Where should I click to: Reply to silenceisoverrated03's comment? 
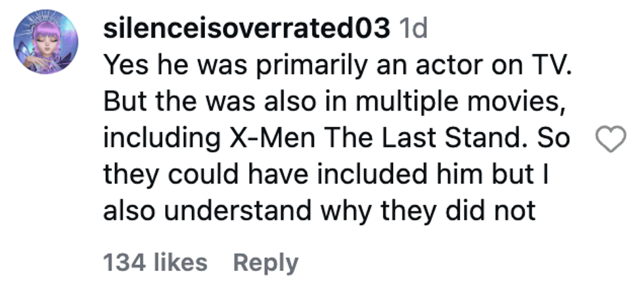pos(265,262)
